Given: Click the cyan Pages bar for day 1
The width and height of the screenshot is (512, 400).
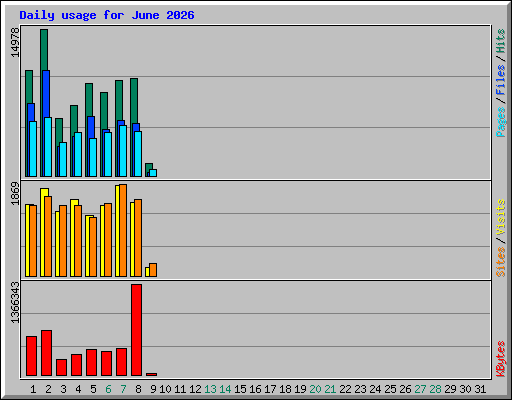Looking at the screenshot, I should [x=33, y=149].
